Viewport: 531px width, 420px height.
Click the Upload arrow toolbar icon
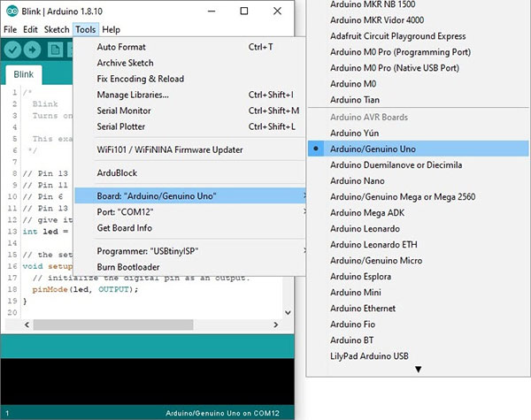32,50
